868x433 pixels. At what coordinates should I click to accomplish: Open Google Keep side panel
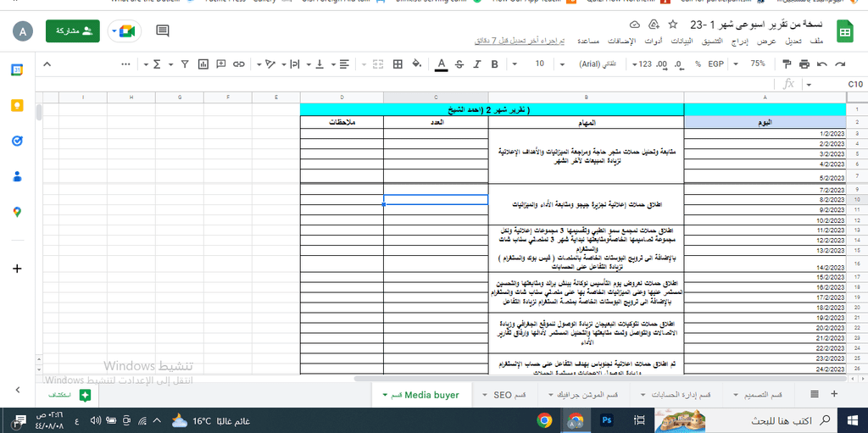[x=17, y=105]
